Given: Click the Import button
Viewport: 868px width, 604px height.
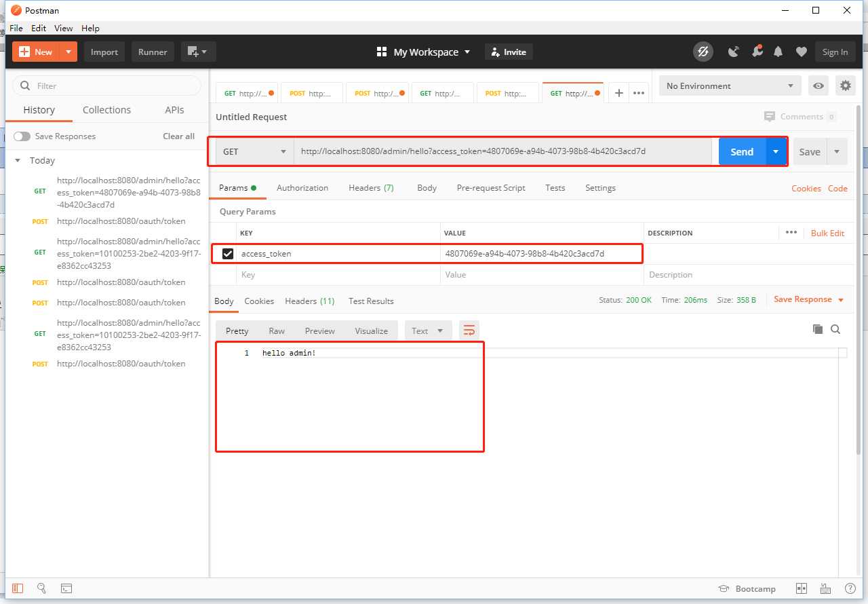Looking at the screenshot, I should tap(104, 52).
